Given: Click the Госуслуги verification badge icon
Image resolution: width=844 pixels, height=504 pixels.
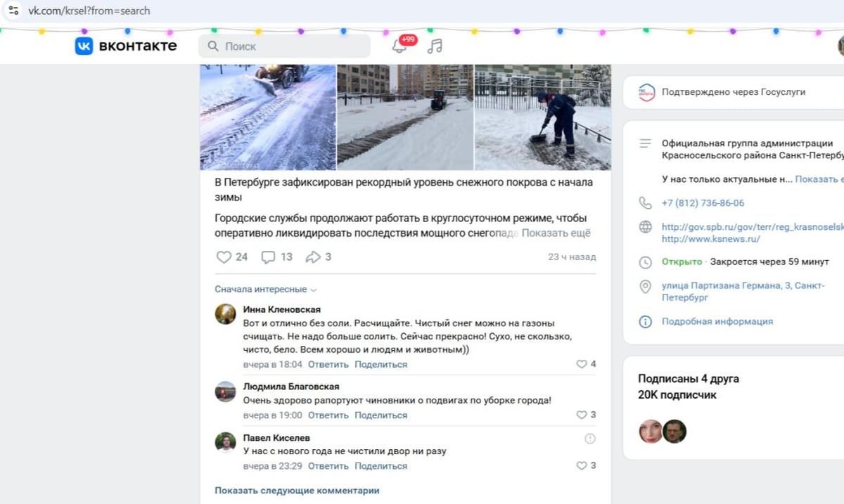Looking at the screenshot, I should tap(645, 91).
